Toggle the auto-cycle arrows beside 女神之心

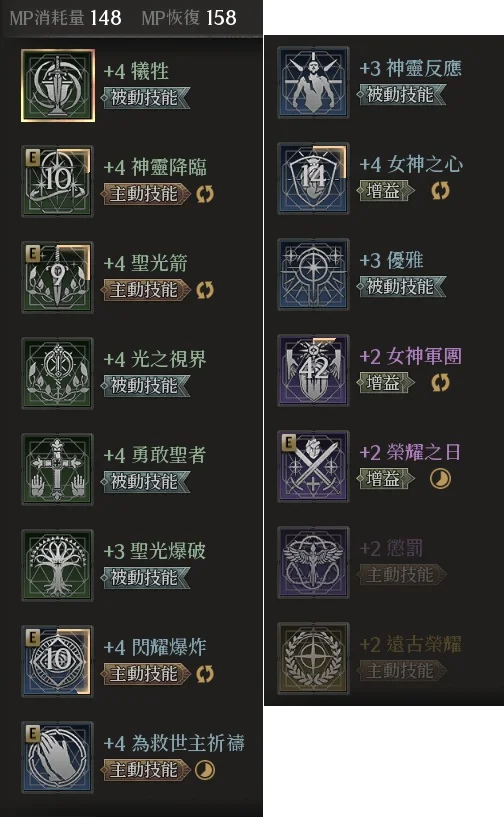440,191
